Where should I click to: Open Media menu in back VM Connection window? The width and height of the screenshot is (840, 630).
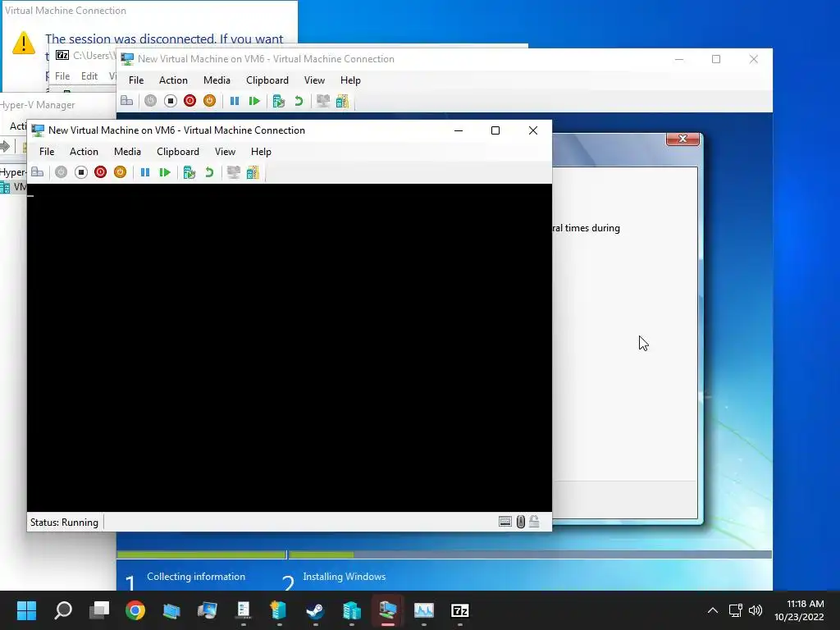[x=217, y=80]
